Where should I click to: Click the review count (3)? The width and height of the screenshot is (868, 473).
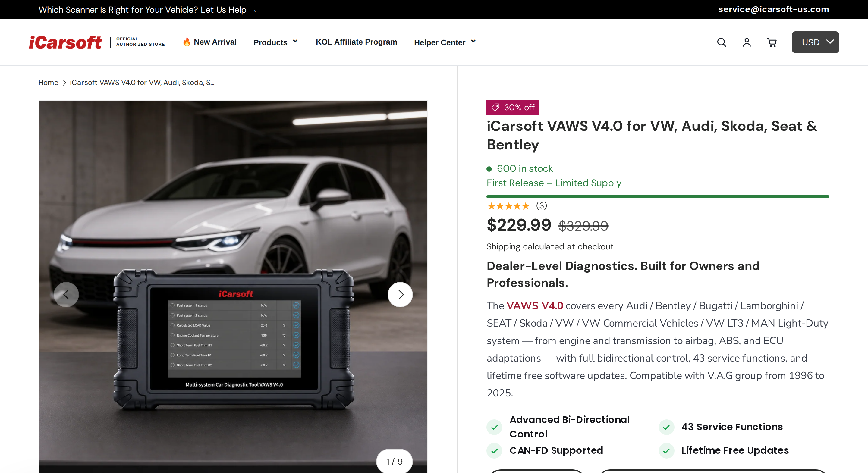(x=542, y=205)
